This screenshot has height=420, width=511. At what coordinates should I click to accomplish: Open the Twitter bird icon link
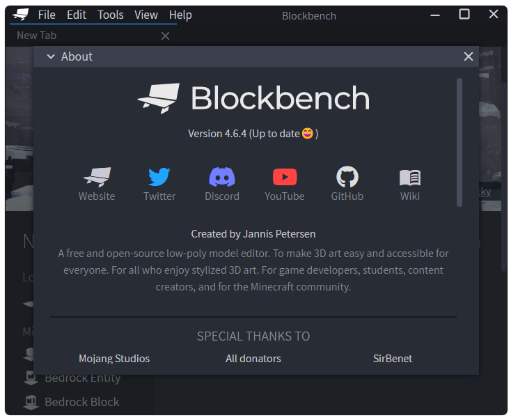point(159,177)
